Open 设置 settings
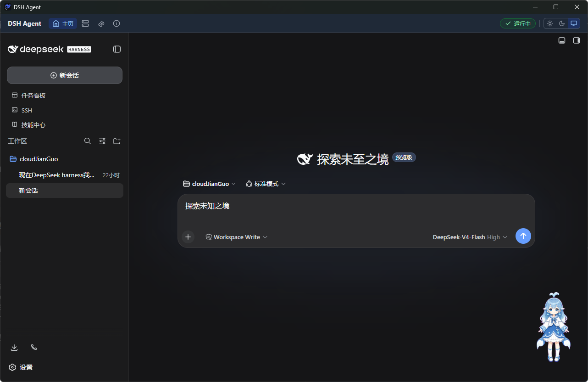Viewport: 588px width, 382px height. tap(21, 367)
